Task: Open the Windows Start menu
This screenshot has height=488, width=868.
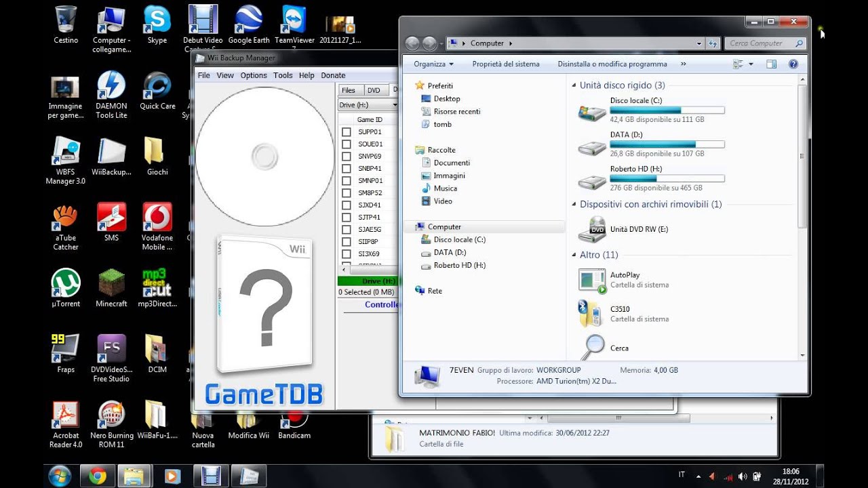Action: point(60,476)
